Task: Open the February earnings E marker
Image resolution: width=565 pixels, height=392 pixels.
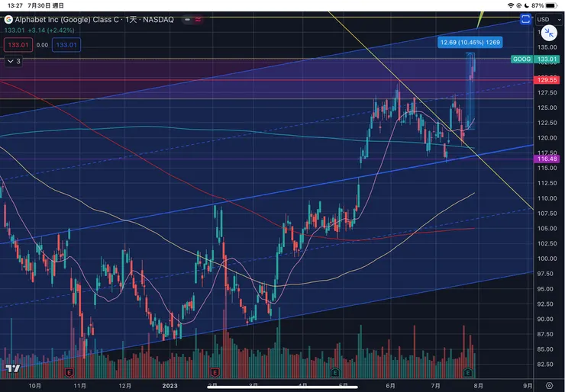Action: [x=215, y=372]
